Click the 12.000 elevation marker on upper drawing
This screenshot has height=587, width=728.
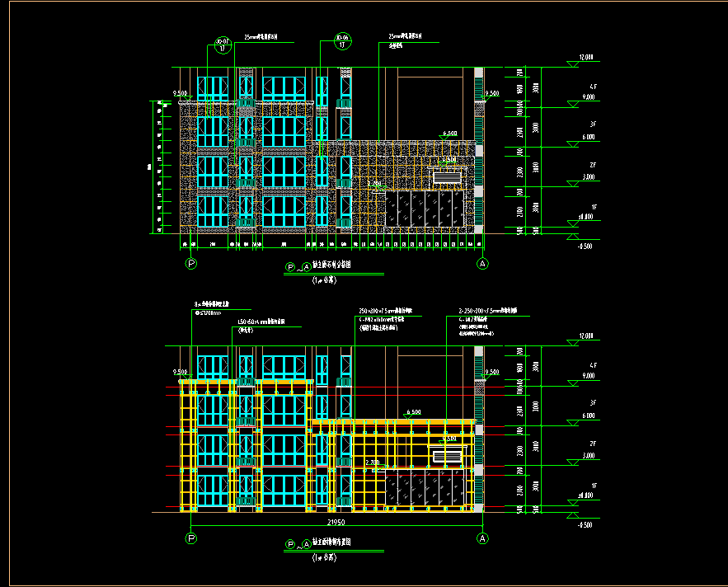click(x=583, y=60)
